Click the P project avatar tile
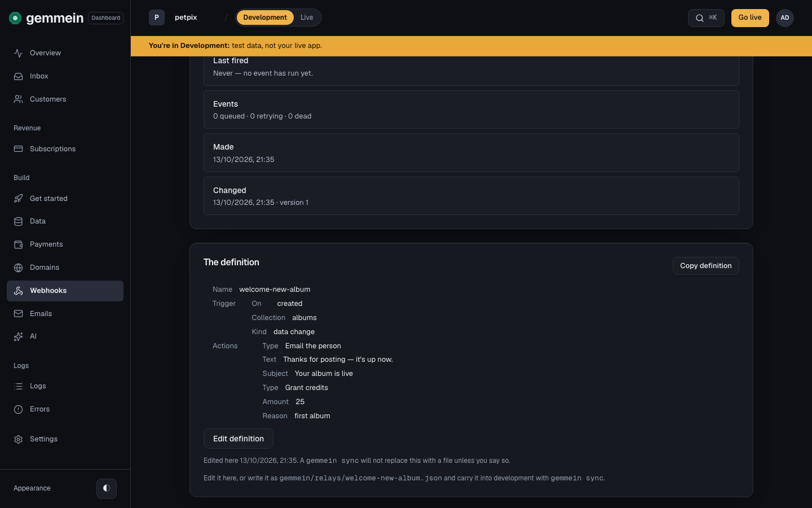Viewport: 812px width, 508px height. click(x=157, y=17)
